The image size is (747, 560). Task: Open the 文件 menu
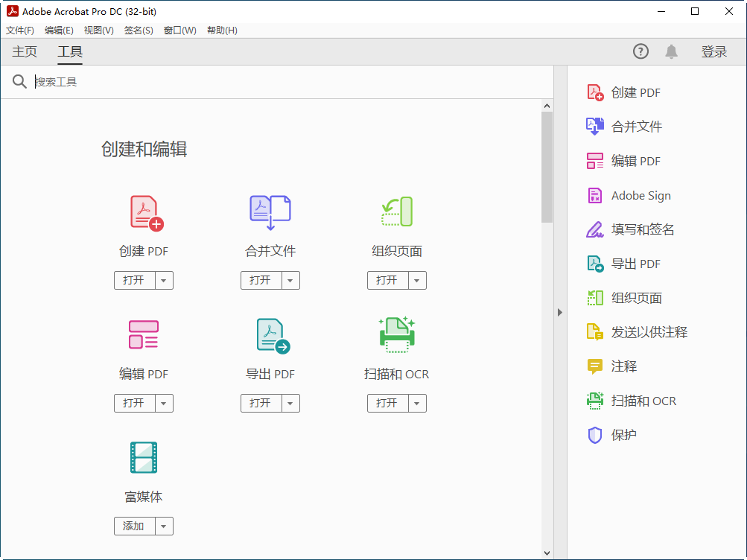point(19,30)
